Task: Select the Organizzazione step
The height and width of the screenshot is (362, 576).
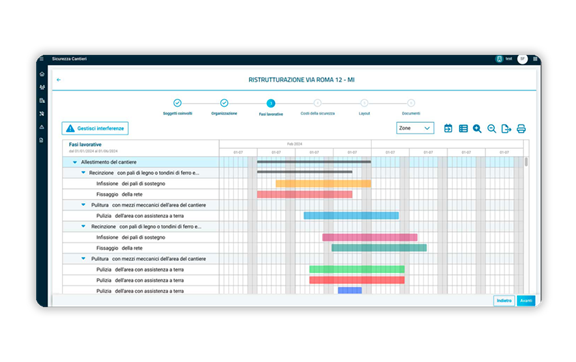Action: (x=224, y=103)
